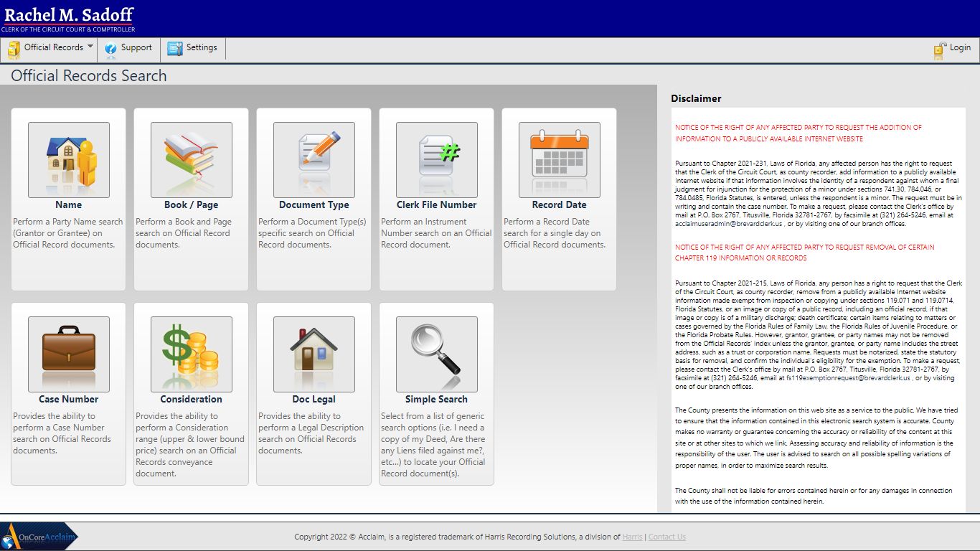Open the Name search house icon
Screen dimensions: 980x551
[69, 160]
